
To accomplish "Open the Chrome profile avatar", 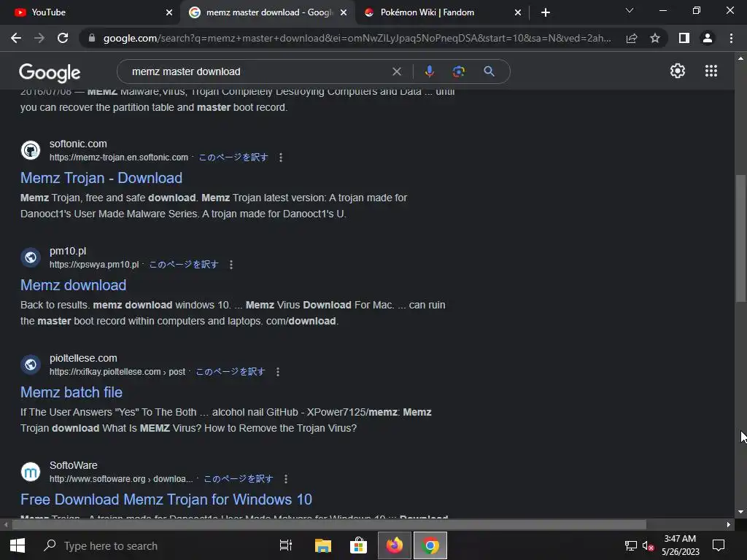I will 708,38.
